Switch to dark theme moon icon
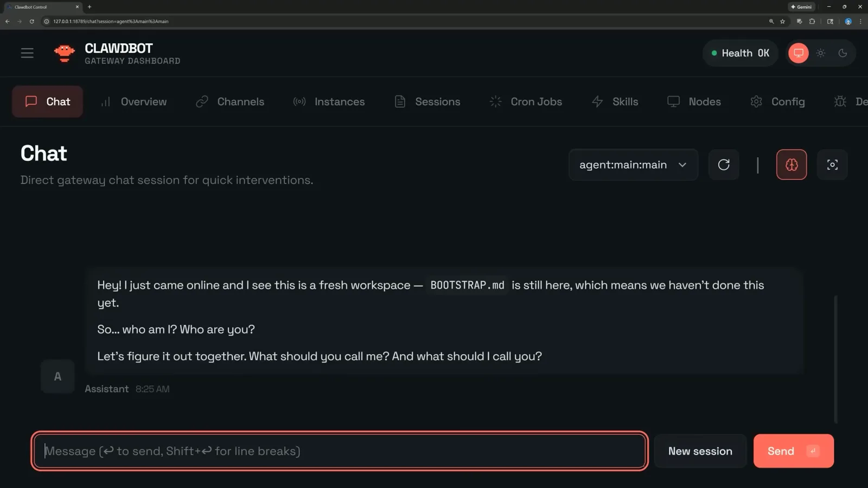Image resolution: width=868 pixels, height=488 pixels. [x=843, y=53]
